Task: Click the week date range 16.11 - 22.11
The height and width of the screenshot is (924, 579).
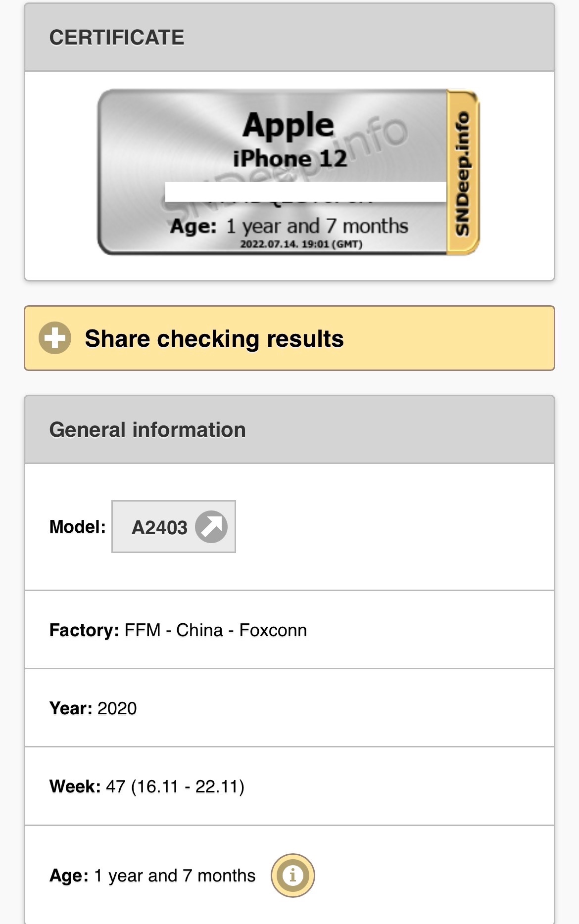Action: pos(188,786)
